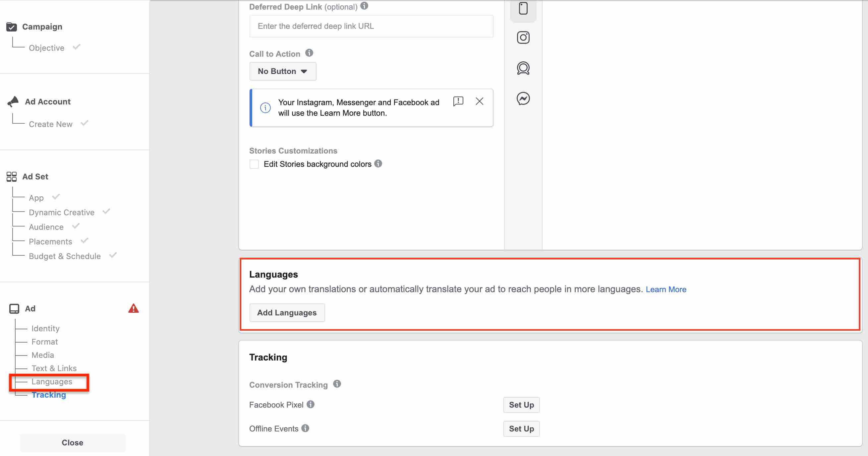Click the Add Languages button

287,312
